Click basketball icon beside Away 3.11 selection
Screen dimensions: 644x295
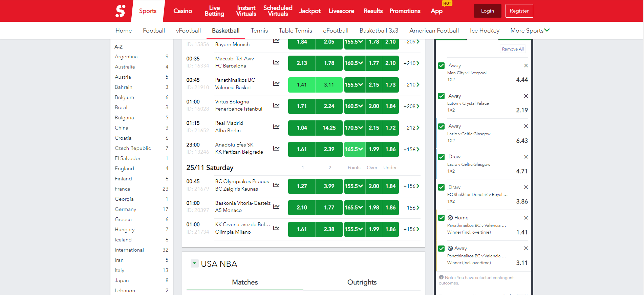click(x=450, y=248)
